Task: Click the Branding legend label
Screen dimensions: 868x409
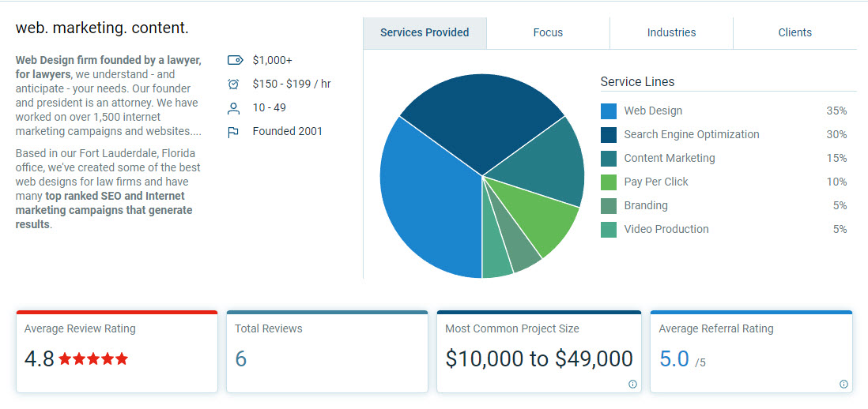Action: 646,205
